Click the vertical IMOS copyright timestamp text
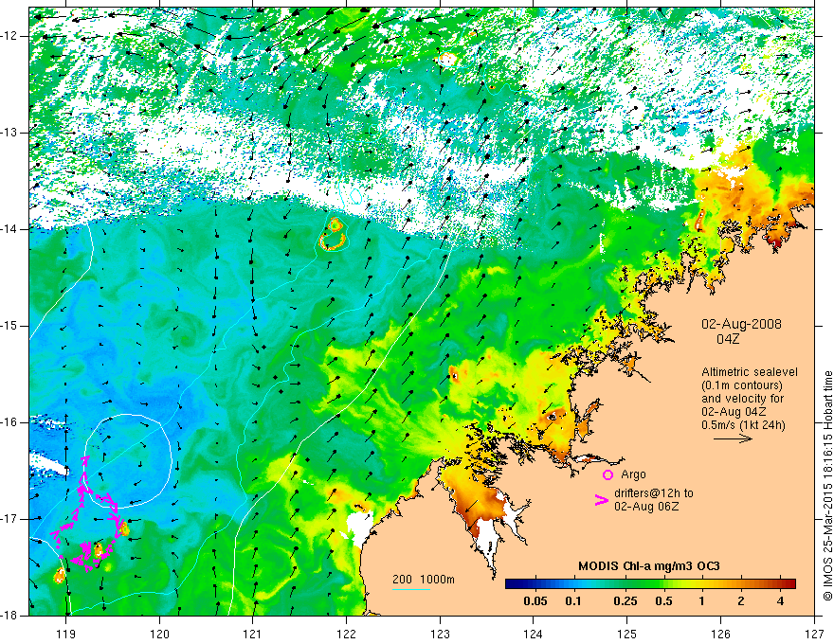834x644 pixels. [827, 486]
